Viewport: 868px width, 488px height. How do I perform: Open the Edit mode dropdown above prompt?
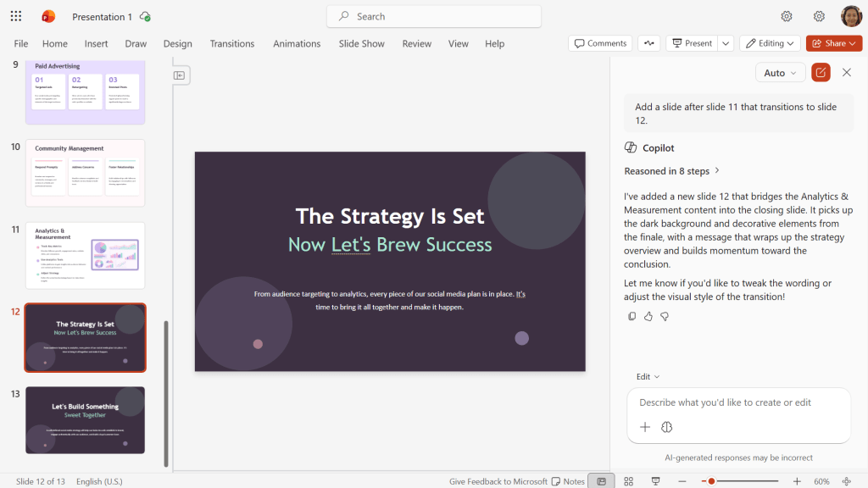pos(648,377)
